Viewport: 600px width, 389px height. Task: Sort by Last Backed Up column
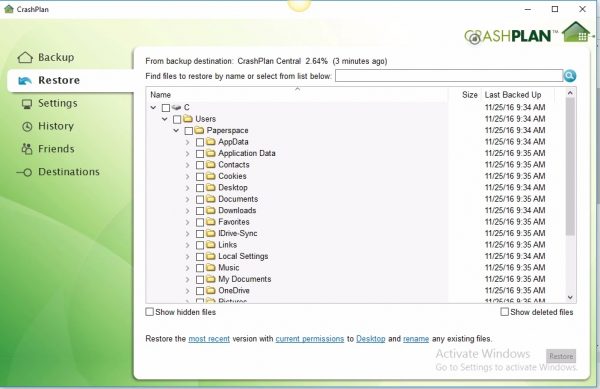click(513, 94)
